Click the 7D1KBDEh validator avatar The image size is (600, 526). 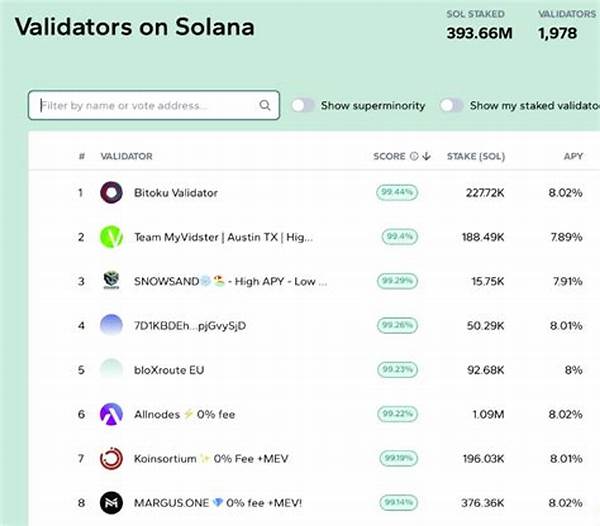click(111, 325)
